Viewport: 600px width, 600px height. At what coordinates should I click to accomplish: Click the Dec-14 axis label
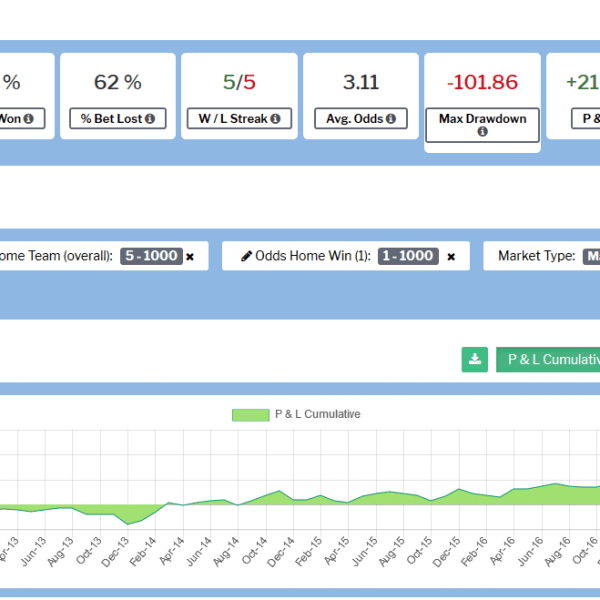(x=281, y=552)
